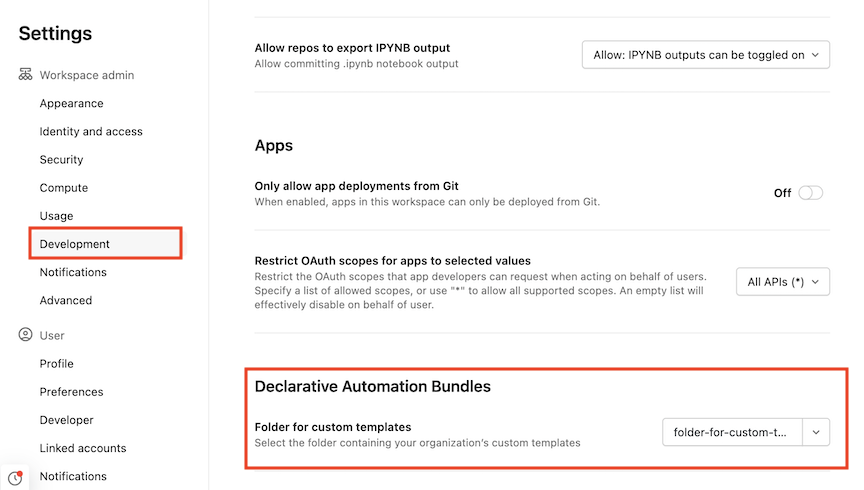Open user Preferences page
This screenshot has height=490, width=864.
click(x=71, y=391)
